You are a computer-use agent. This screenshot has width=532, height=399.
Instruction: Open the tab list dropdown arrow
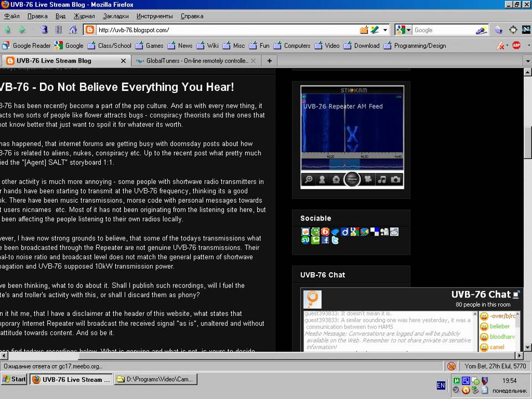(x=528, y=61)
